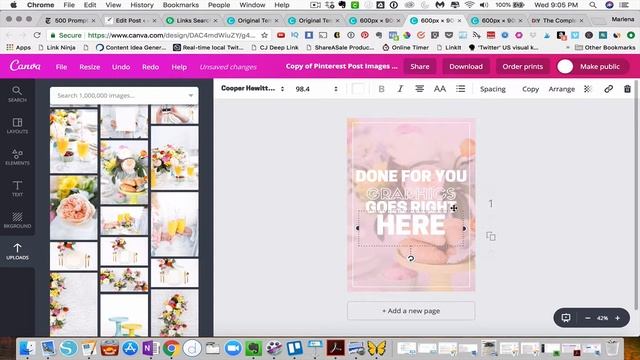
Task: Select the DONE FOR YOU text on canvas
Action: point(411,176)
